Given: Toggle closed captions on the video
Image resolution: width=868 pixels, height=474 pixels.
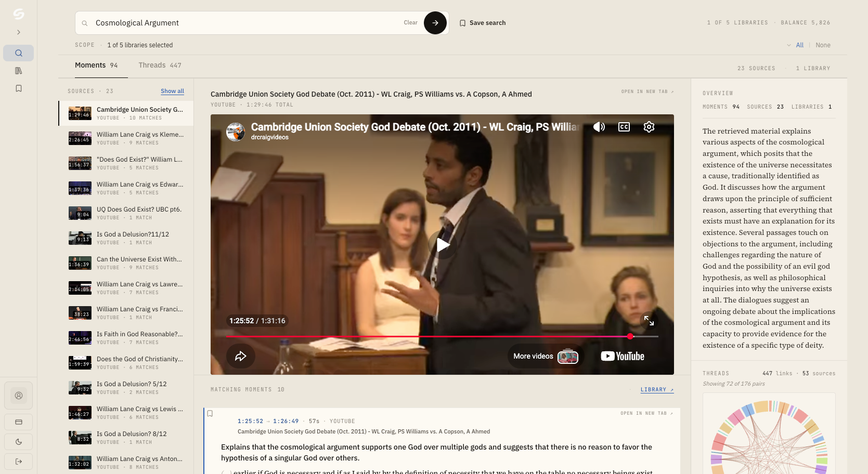Looking at the screenshot, I should click(x=624, y=127).
